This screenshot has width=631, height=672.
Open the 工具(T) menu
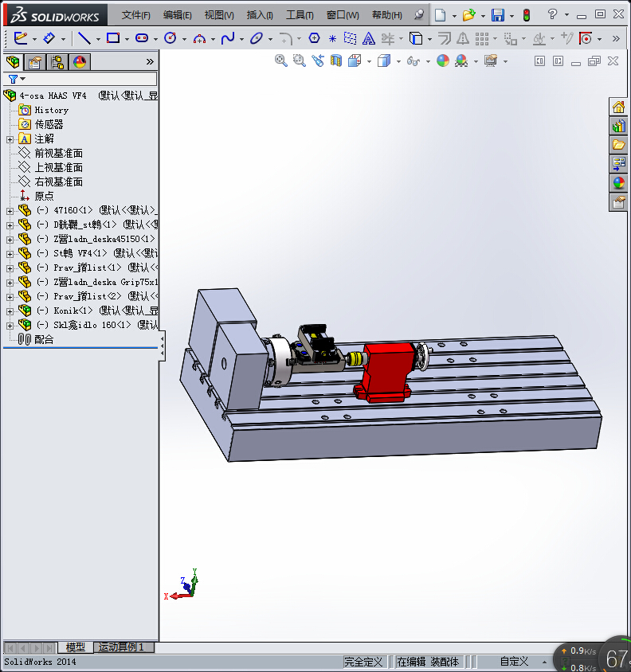[300, 15]
